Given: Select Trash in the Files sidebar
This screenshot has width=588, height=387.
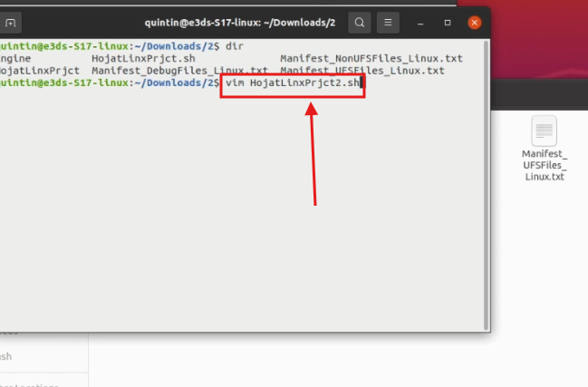Looking at the screenshot, I should pos(7,356).
